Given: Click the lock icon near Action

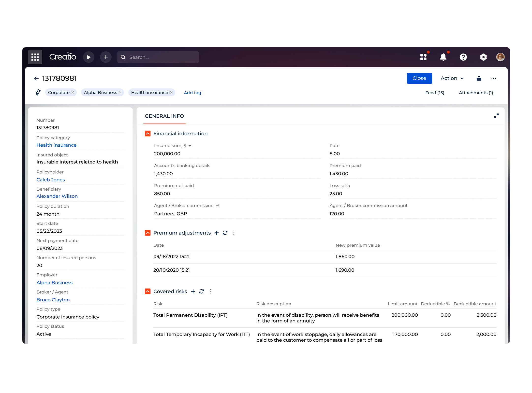Looking at the screenshot, I should coord(479,78).
